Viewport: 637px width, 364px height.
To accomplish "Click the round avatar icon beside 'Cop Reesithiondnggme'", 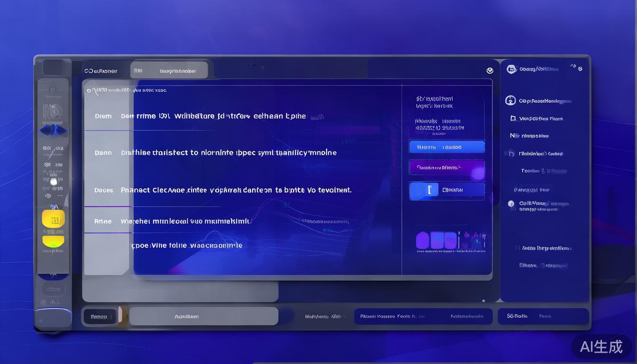I will point(510,100).
